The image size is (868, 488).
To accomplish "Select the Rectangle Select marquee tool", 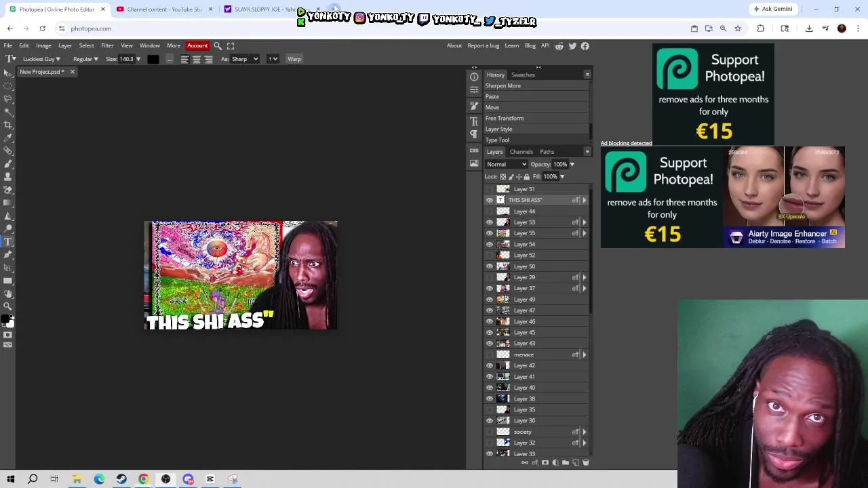I will pos(7,86).
